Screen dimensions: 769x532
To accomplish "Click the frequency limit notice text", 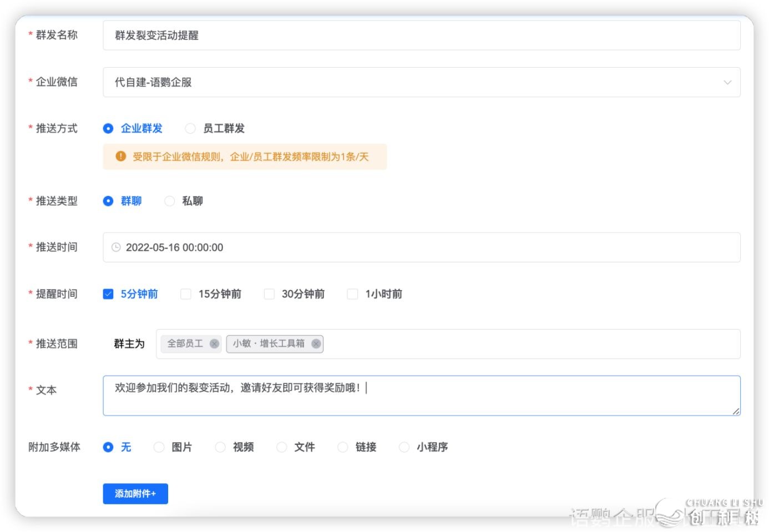I will tap(251, 157).
